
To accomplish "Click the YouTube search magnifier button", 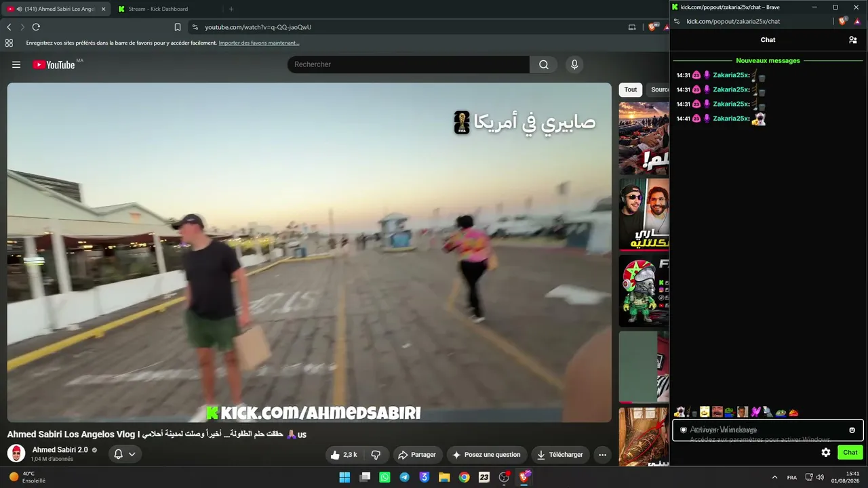I will click(x=544, y=64).
